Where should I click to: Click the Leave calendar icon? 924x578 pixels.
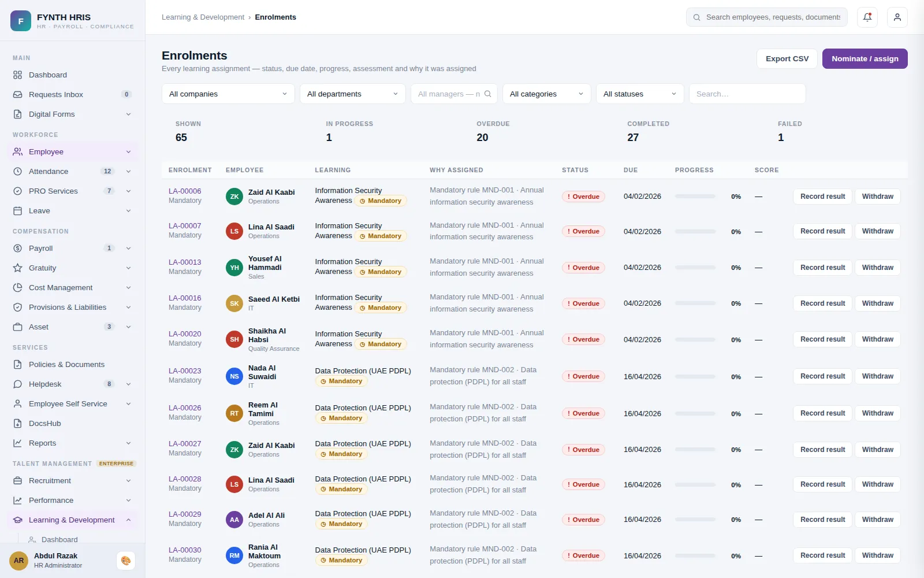pos(17,211)
